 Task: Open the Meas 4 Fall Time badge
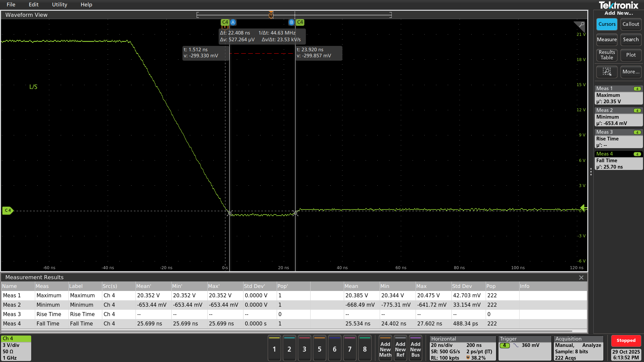619,160
